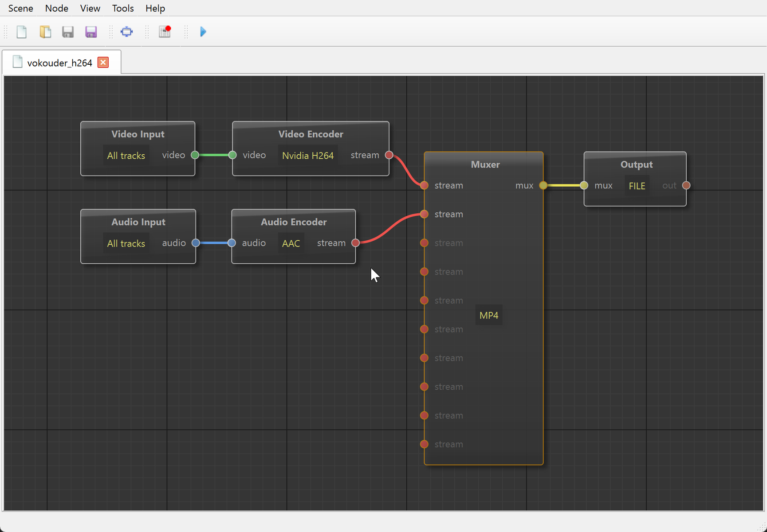The image size is (767, 532).
Task: Fit the scene to view with the blue icon
Action: (x=127, y=32)
